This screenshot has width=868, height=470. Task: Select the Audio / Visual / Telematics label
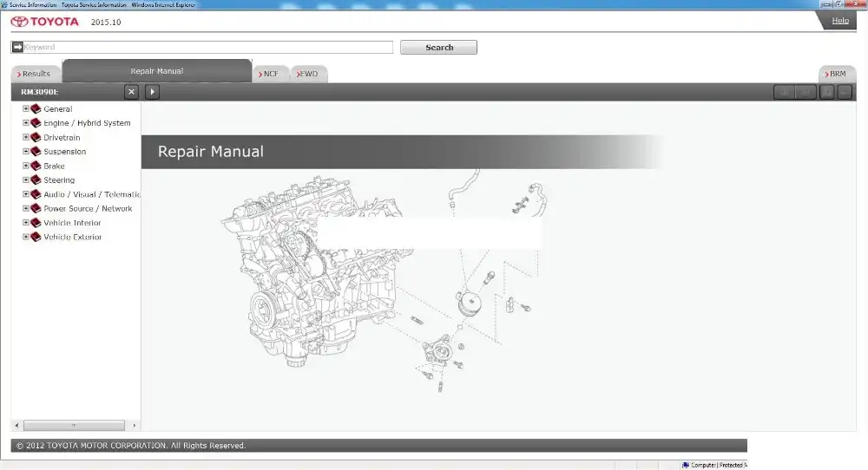pos(92,194)
